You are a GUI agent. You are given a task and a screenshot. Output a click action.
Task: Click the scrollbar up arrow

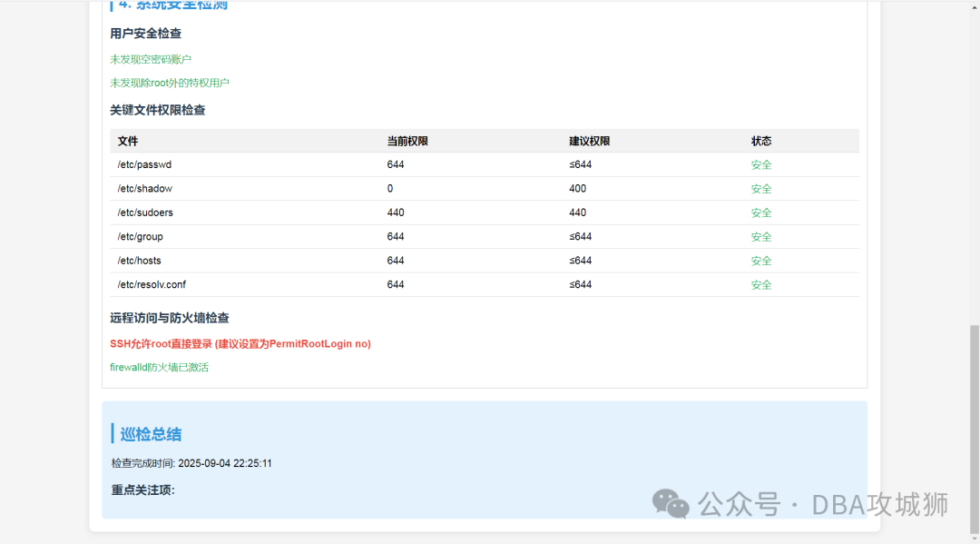(x=975, y=6)
